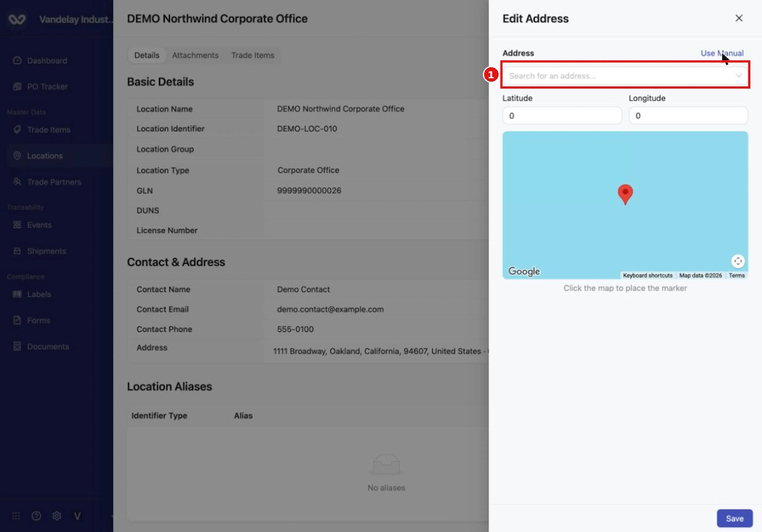This screenshot has height=532, width=762.
Task: Click the Demo Contact name value
Action: tap(303, 290)
